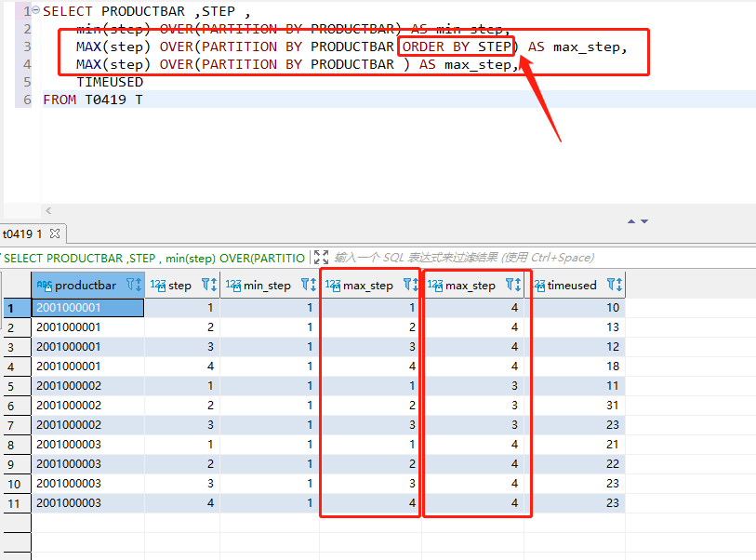
Task: Collapse the SQL query fold marker at line 1
Action: (x=35, y=10)
